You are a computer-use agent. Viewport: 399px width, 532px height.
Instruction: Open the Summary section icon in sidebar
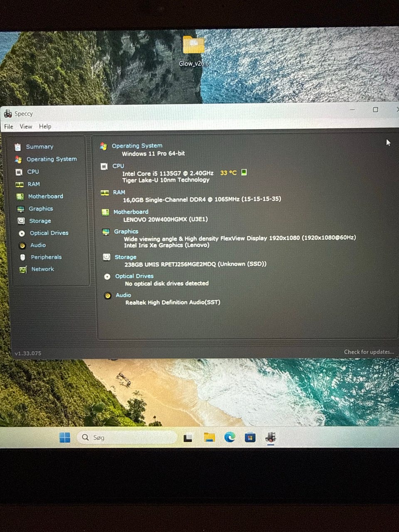click(17, 147)
